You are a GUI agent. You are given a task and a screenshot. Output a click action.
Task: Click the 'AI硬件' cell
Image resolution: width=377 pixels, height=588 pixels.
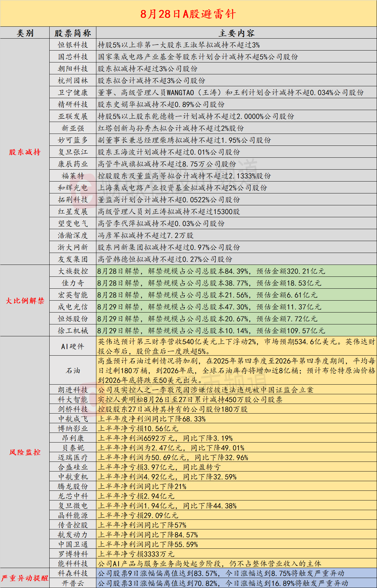[73, 346]
